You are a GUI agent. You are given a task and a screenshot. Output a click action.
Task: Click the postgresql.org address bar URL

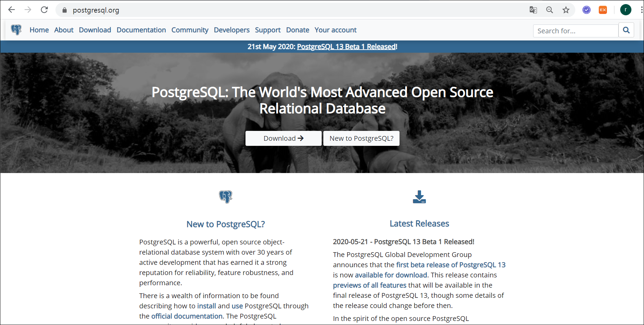(x=96, y=10)
